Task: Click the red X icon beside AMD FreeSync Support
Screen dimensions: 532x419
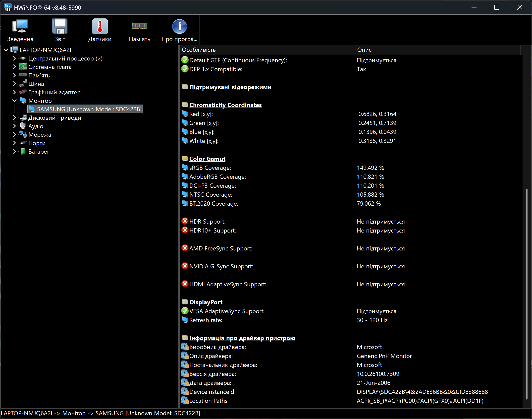Action: (x=185, y=248)
